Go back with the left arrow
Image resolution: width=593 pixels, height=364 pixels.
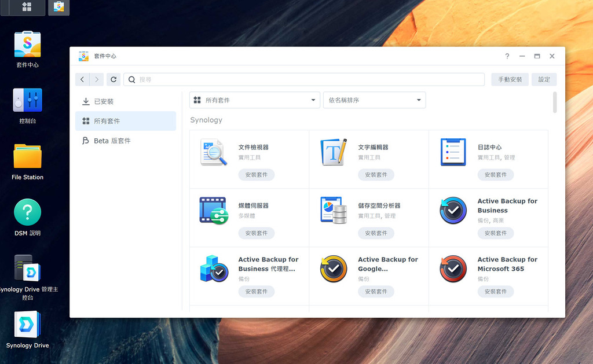click(x=82, y=79)
